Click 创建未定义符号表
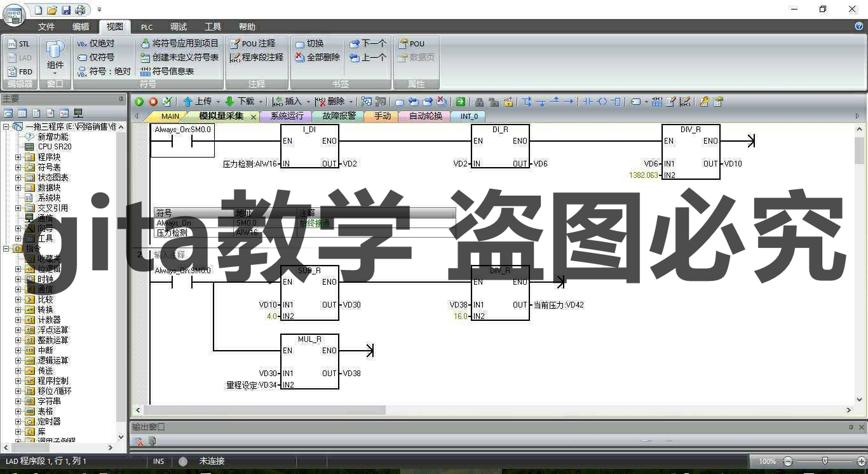 coord(179,57)
